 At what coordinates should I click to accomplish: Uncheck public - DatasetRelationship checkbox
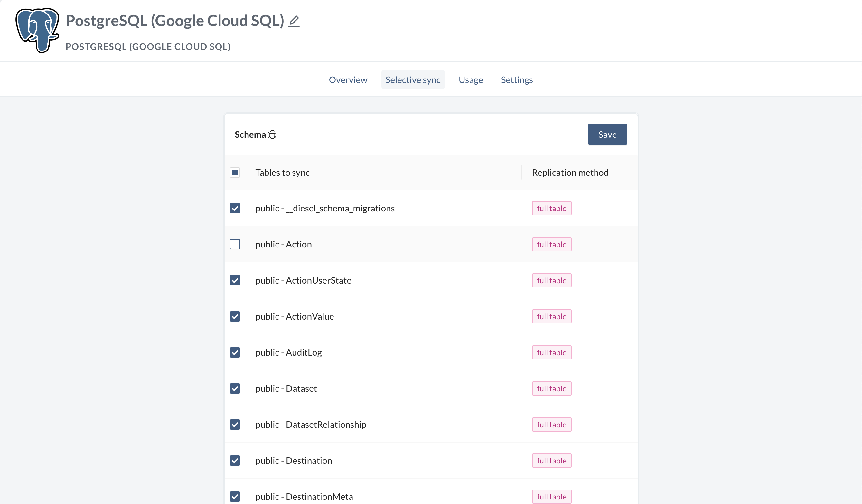click(x=235, y=425)
